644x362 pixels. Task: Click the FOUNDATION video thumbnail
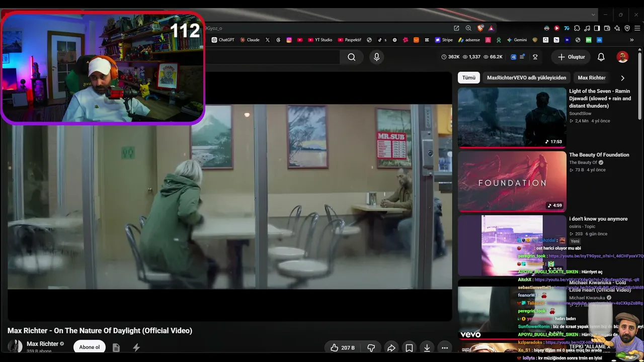tap(512, 182)
